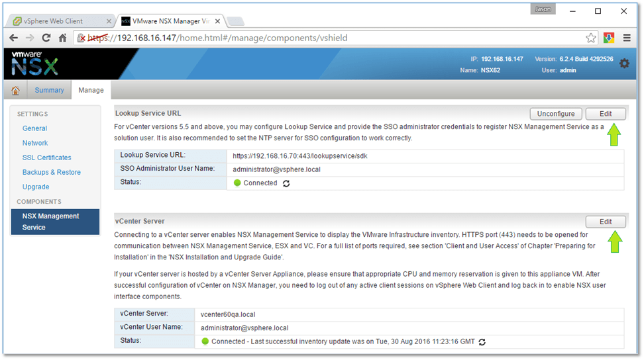The width and height of the screenshot is (644, 360).
Task: Edit the vCenter Server settings
Action: click(x=606, y=222)
